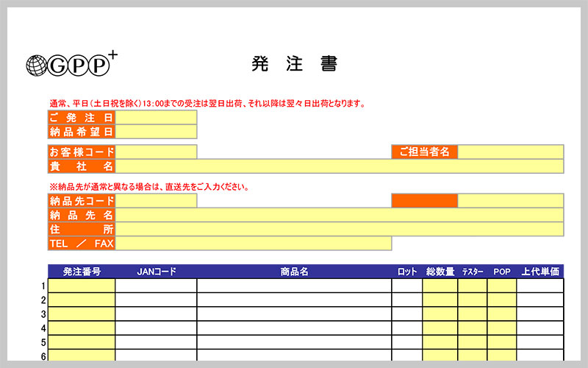Click the 住所 label
Image resolution: width=588 pixels, height=368 pixels.
(82, 230)
